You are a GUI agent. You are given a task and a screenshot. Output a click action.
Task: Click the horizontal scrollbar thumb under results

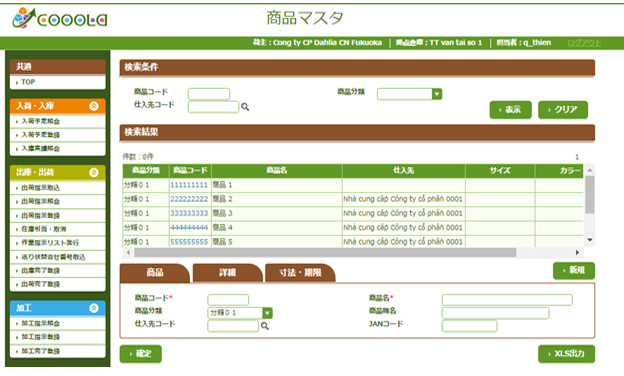tap(325, 252)
